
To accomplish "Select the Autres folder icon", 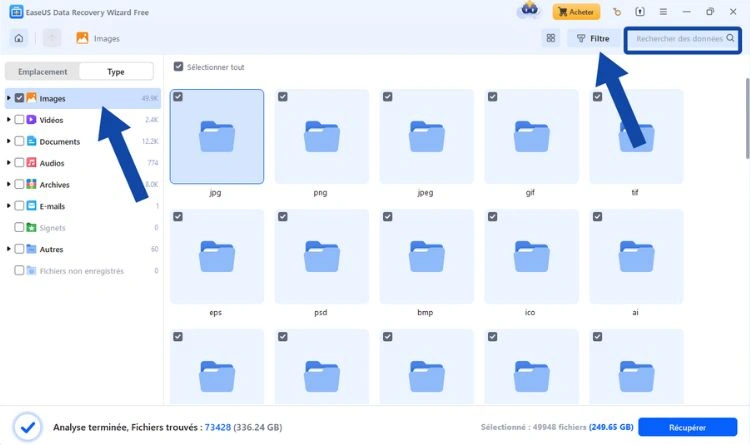I will [31, 249].
